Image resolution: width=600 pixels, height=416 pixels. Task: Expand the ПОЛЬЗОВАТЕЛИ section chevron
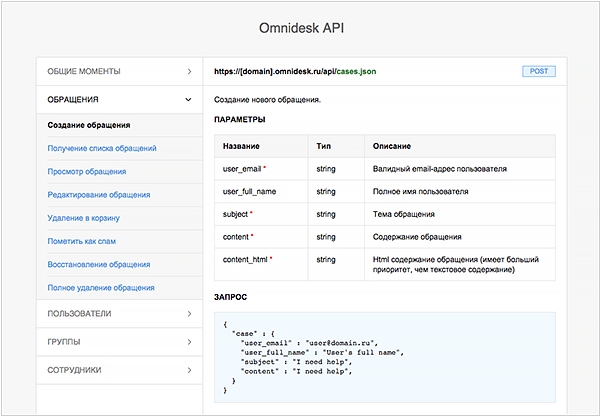click(189, 314)
